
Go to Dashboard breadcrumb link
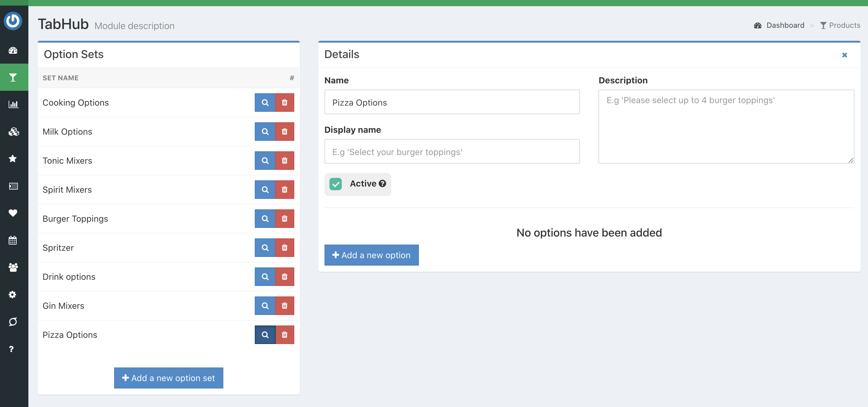pos(785,25)
